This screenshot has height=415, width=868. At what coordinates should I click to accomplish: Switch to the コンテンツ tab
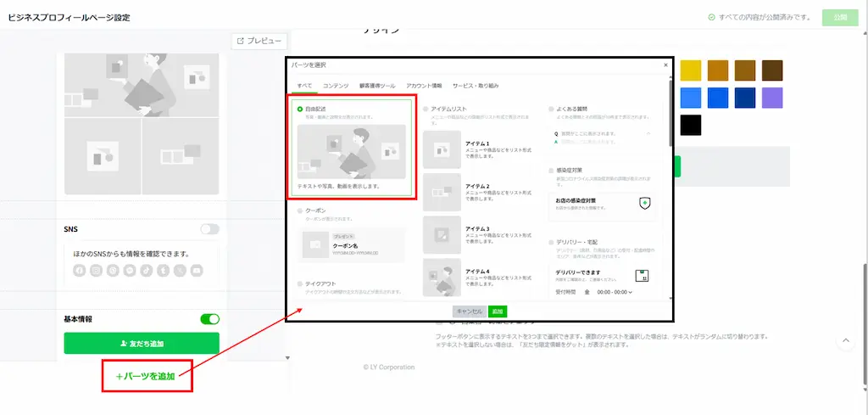coord(336,86)
